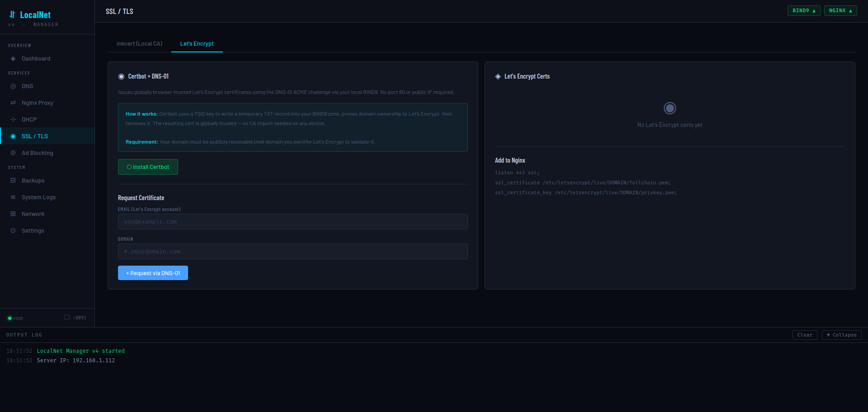Click the System Logs sidebar icon
The height and width of the screenshot is (412, 868).
(x=13, y=197)
